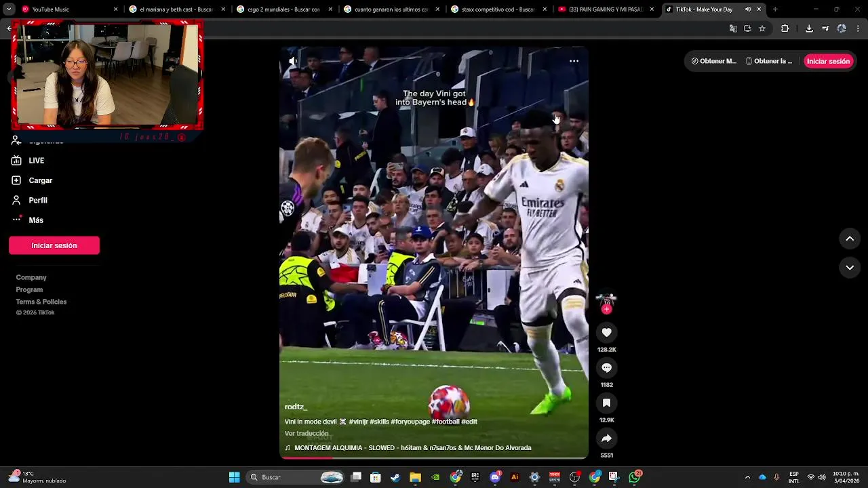
Task: Expand Terms & Policies footer section
Action: point(41,302)
